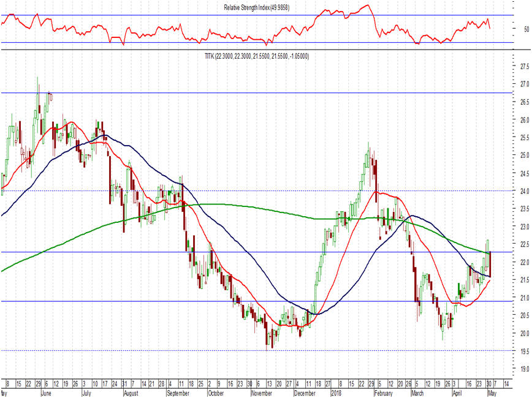Click the August month label

[131, 393]
